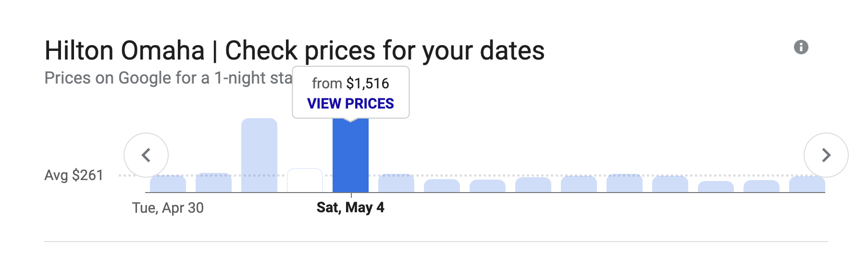868x267 pixels.
Task: Go to previous dates with left arrow
Action: coord(146,155)
